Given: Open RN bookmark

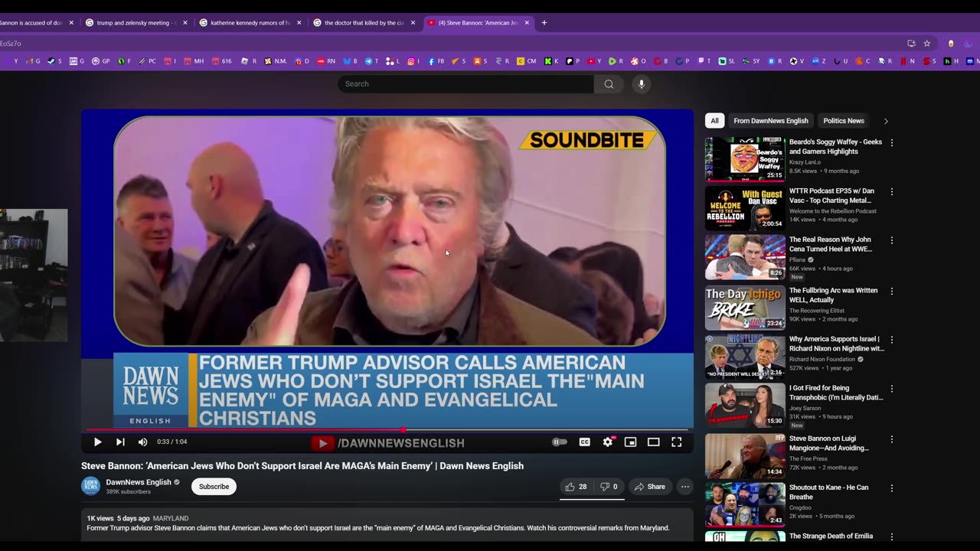Looking at the screenshot, I should (x=325, y=61).
